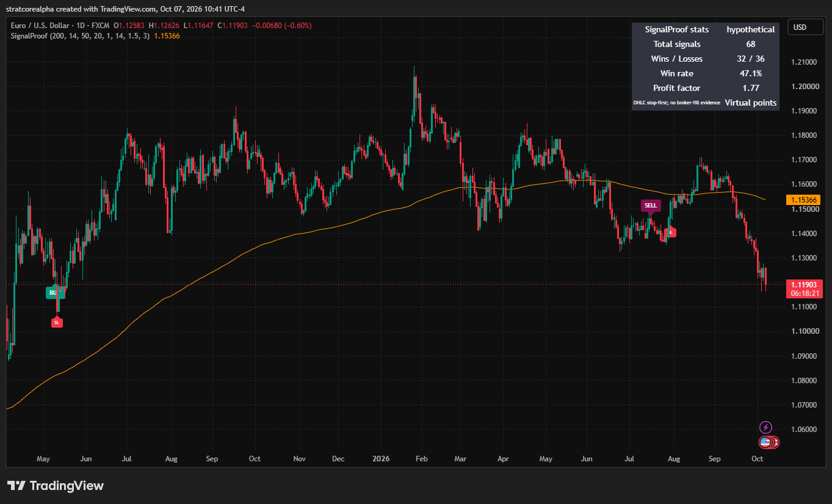Click the "Profit factor" row label
The width and height of the screenshot is (832, 504).
[x=677, y=88]
